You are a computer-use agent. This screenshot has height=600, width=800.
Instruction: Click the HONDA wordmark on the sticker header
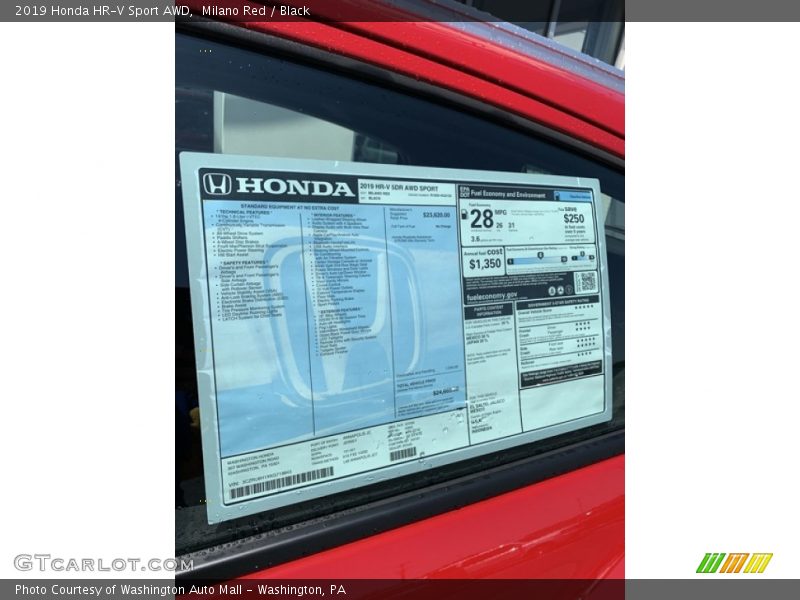(294, 187)
